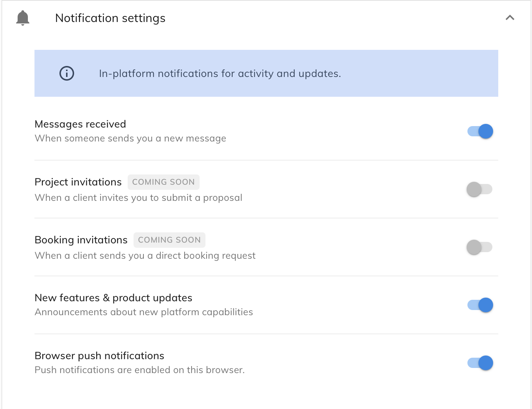
Task: Click the Notification settings heading
Action: 110,18
